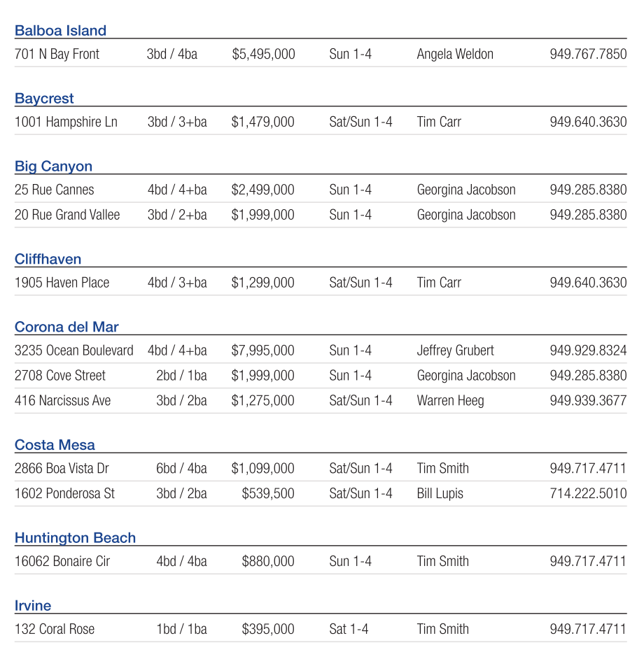Open the Baycrest neighborhood heading

point(44,99)
